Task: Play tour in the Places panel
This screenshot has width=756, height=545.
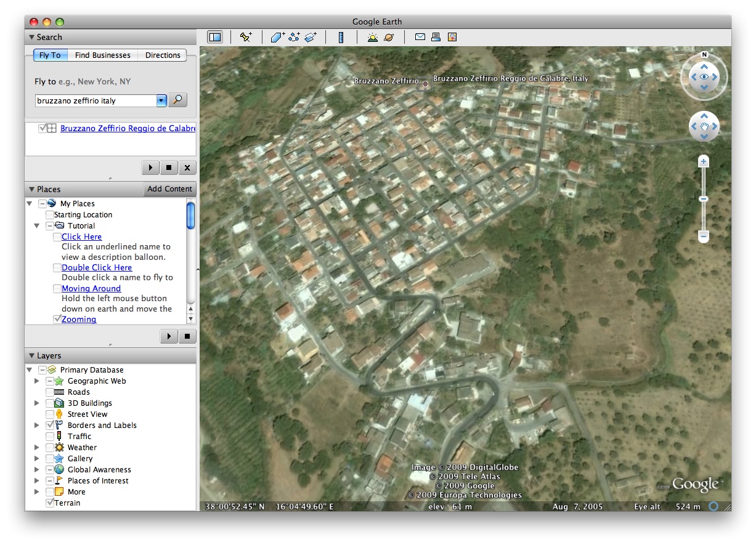Action: [168, 336]
